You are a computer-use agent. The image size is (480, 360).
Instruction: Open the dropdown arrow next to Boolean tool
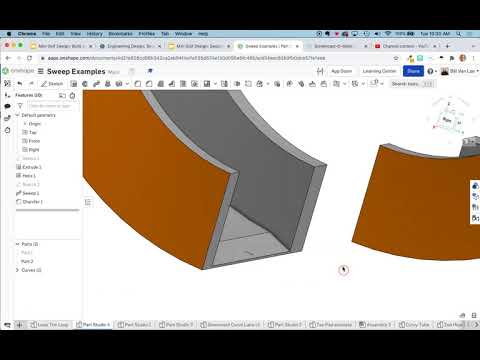click(x=268, y=84)
